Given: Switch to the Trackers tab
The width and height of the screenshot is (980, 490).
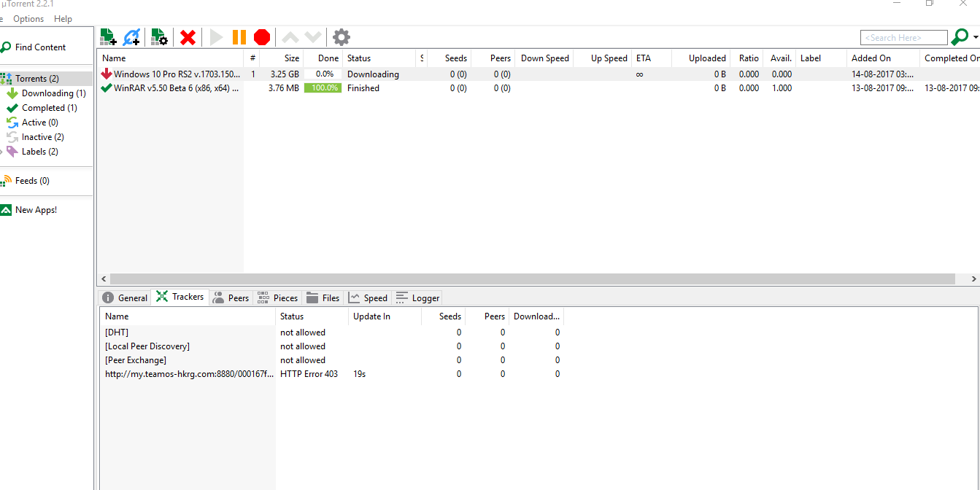Looking at the screenshot, I should (x=180, y=297).
